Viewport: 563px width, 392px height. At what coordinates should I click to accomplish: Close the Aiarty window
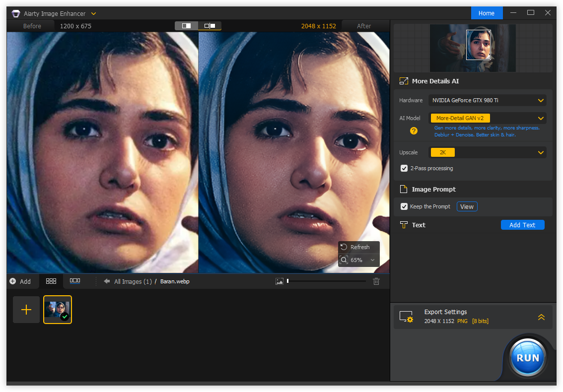(x=548, y=13)
